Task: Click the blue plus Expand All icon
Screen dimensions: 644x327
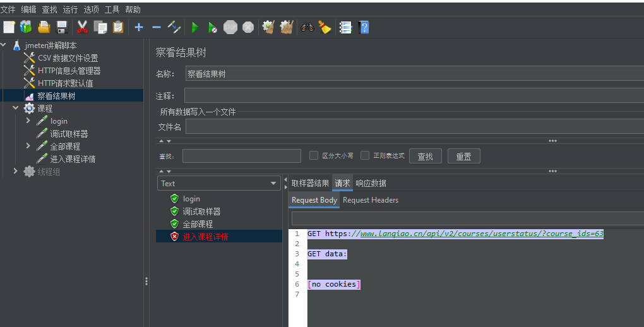Action: coord(139,27)
